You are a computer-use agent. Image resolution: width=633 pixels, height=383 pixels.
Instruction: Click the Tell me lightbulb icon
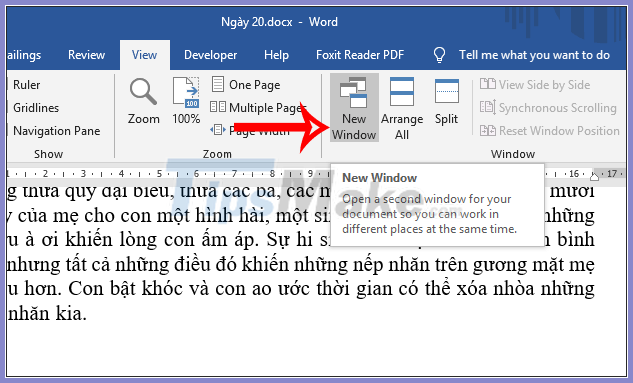(439, 55)
